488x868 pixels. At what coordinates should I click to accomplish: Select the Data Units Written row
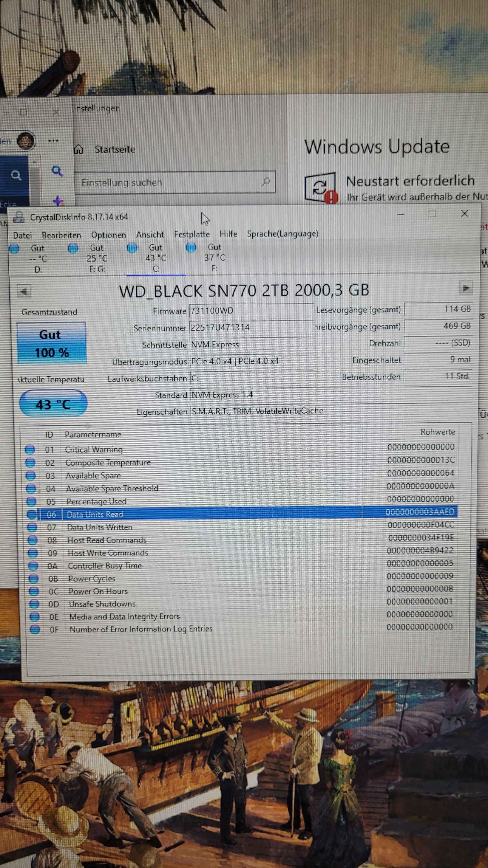click(x=100, y=527)
